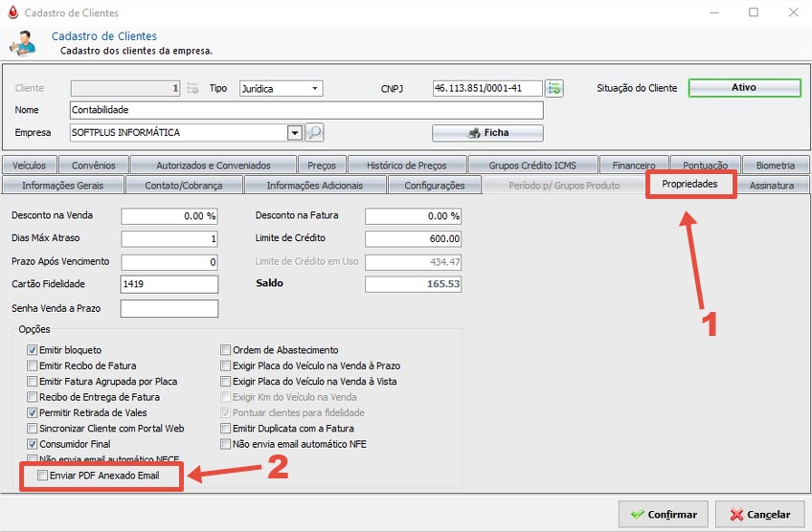Check Emitir Fatura Agrupada por Placa
Screen dimensions: 812x532
click(33, 382)
